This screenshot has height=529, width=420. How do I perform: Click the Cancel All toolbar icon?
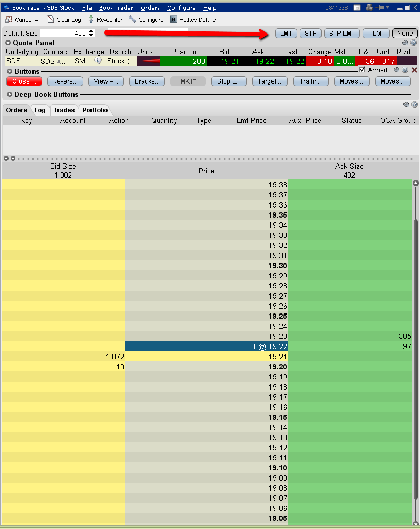pos(9,20)
